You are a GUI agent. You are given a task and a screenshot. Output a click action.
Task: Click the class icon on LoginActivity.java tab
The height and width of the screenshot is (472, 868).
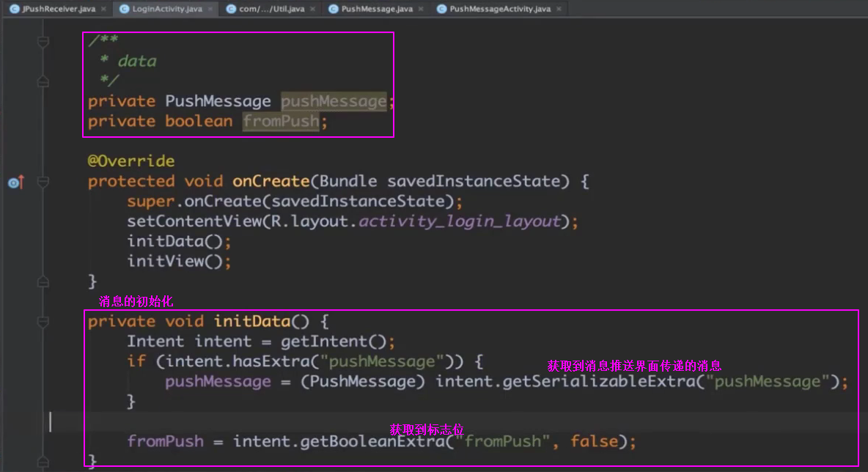[122, 9]
